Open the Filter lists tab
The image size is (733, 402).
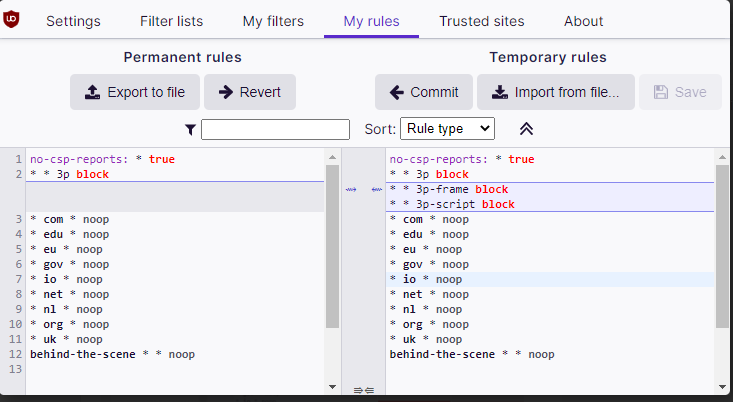(170, 20)
